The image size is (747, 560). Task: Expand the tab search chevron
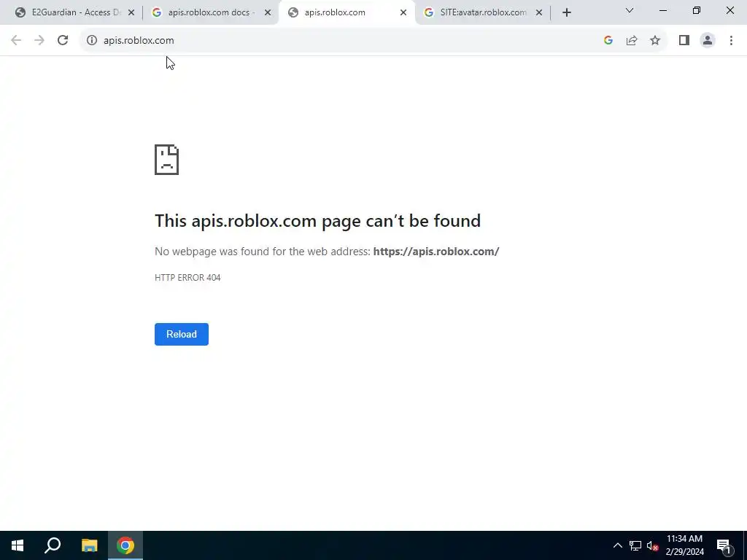pyautogui.click(x=630, y=10)
